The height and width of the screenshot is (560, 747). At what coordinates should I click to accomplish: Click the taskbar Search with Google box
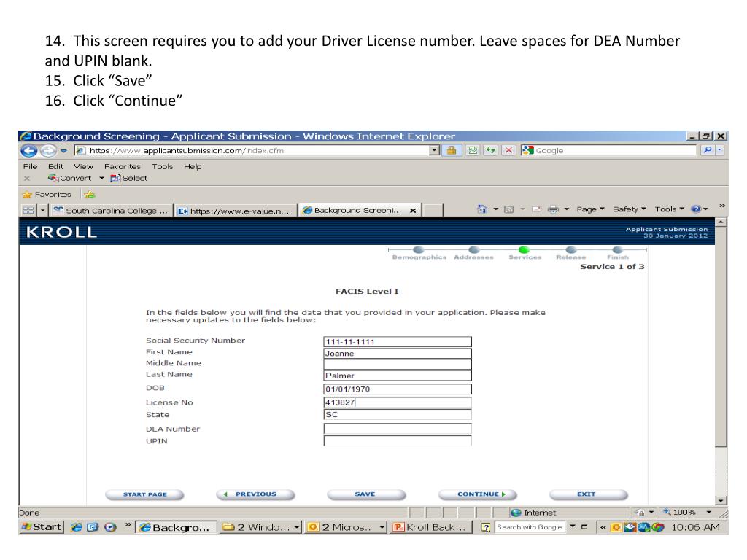(x=530, y=527)
